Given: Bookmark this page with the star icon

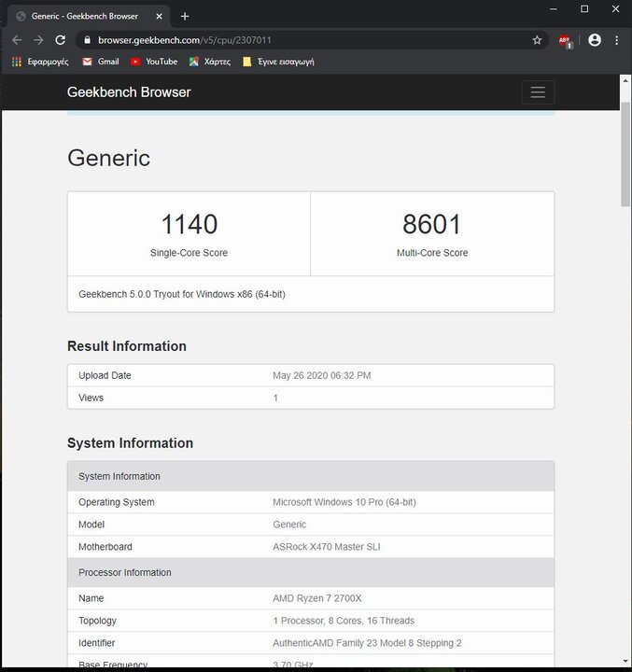Looking at the screenshot, I should (537, 40).
